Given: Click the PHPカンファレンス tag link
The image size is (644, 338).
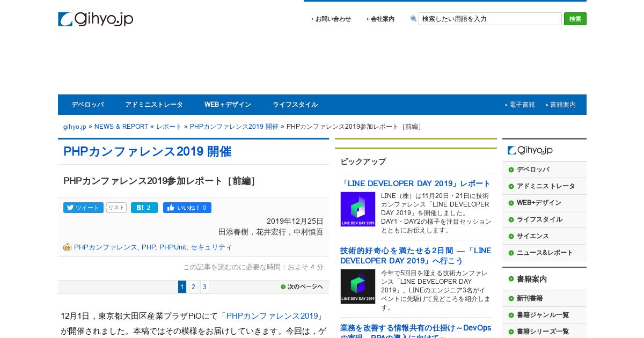Looking at the screenshot, I should coord(106,247).
